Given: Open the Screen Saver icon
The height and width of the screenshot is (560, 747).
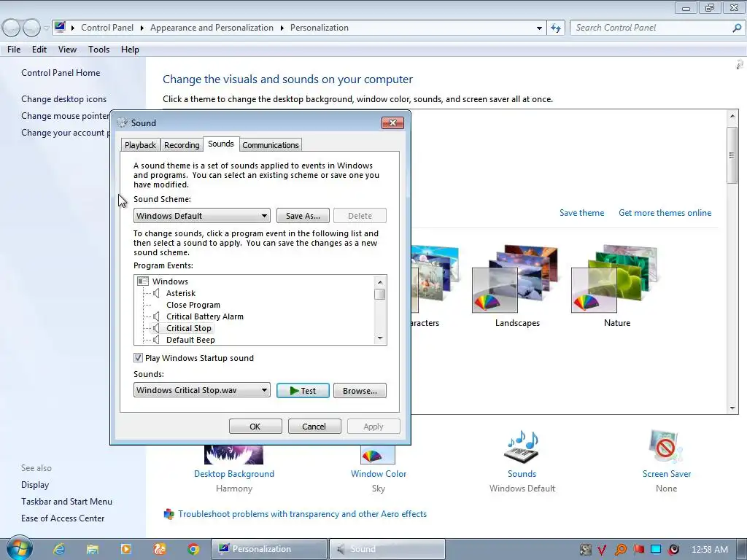Looking at the screenshot, I should [x=666, y=447].
